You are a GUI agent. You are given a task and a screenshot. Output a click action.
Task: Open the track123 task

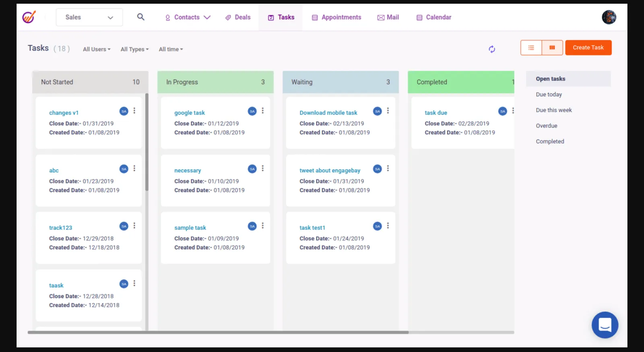coord(61,228)
